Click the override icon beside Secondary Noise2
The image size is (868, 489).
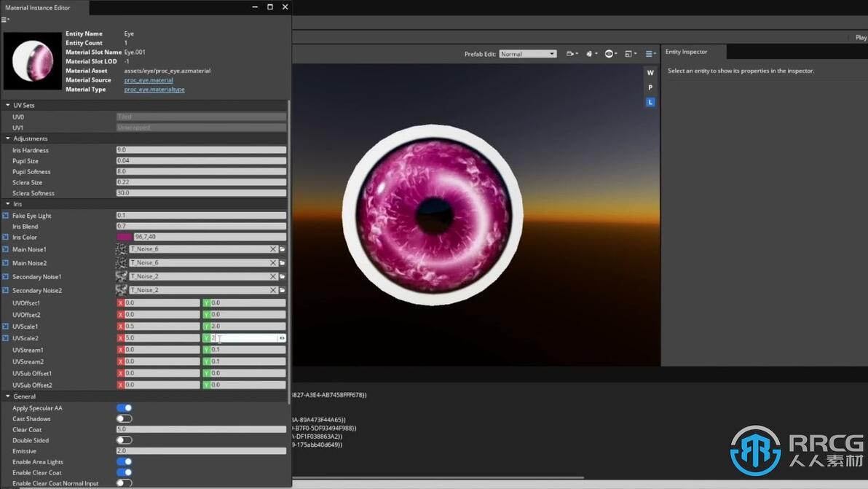pos(6,290)
